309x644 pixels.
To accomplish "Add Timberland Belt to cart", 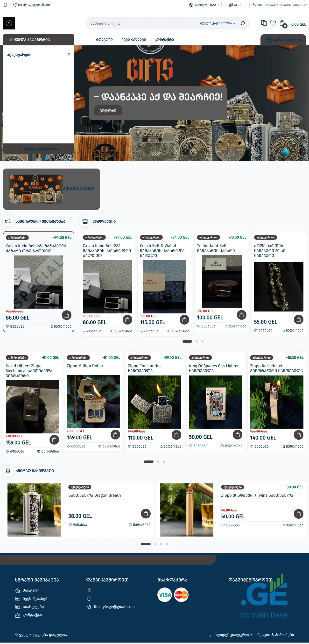I will click(x=241, y=315).
